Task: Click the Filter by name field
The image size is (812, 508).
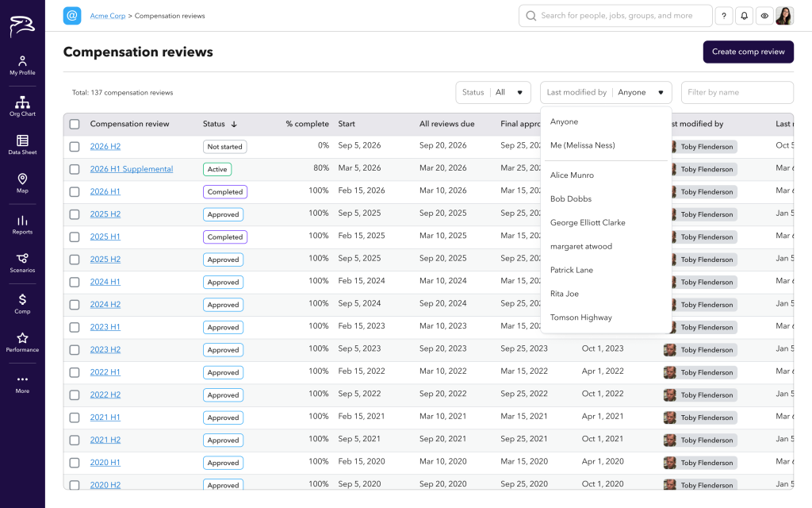Action: [737, 92]
